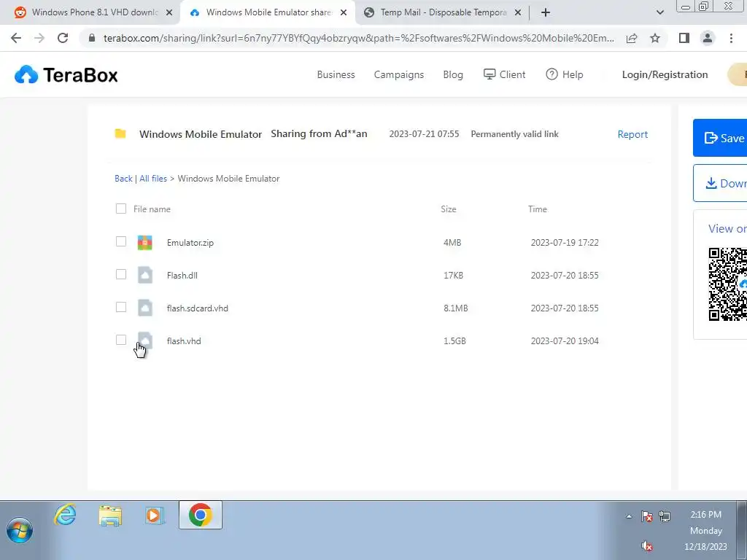Click the blue Save button
Image resolution: width=747 pixels, height=560 pixels.
click(x=720, y=138)
